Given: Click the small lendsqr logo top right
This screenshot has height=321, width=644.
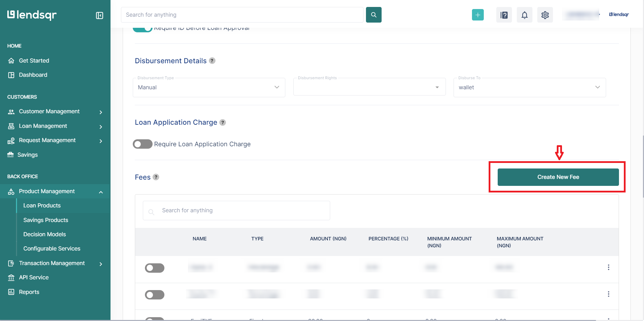Looking at the screenshot, I should [x=619, y=15].
